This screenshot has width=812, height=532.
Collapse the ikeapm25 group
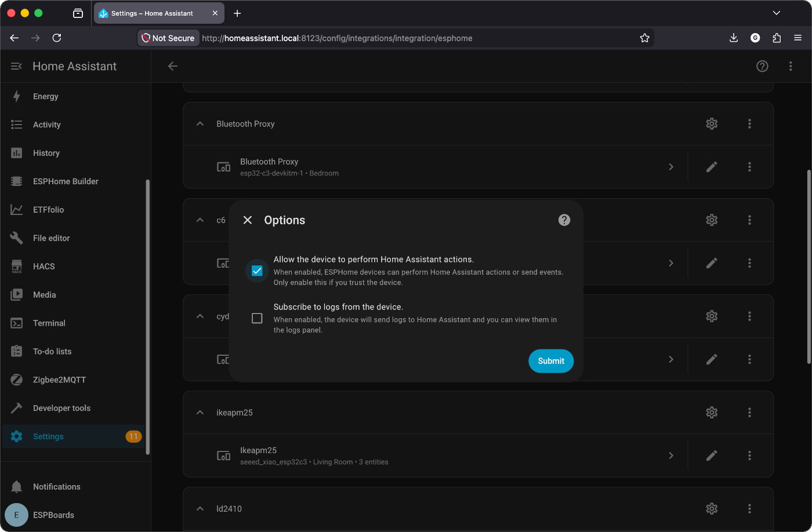pos(200,413)
